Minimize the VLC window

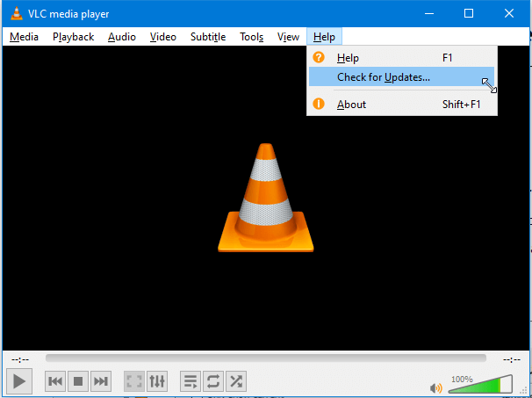click(429, 13)
